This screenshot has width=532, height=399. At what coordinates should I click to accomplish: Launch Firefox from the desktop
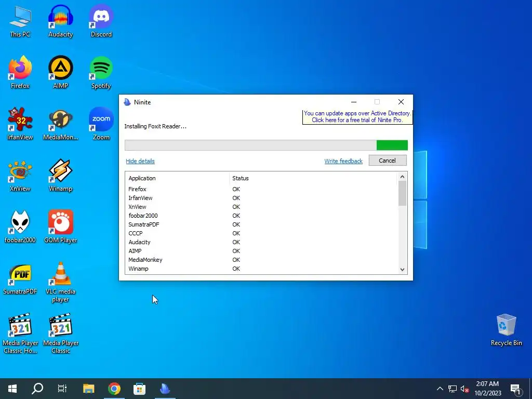20,73
